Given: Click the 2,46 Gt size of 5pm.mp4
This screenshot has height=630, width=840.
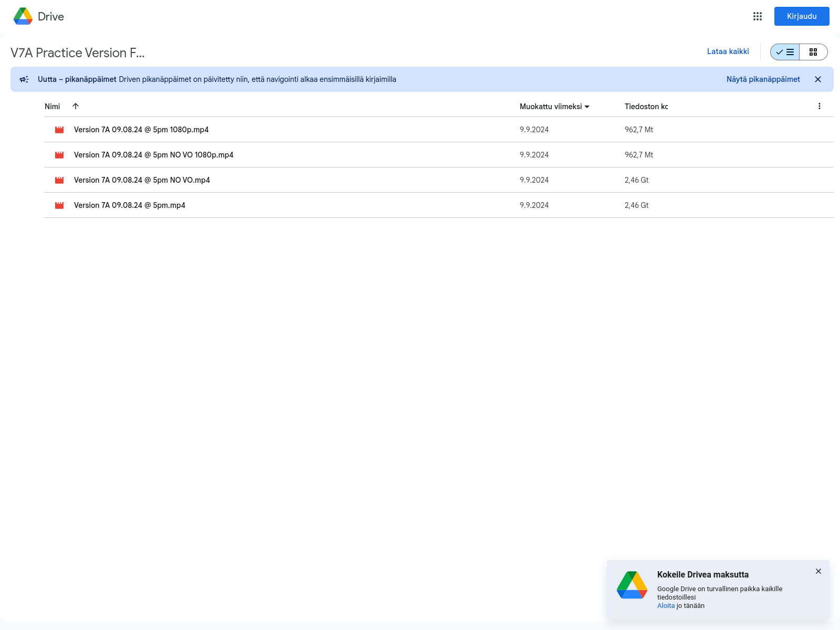Looking at the screenshot, I should tap(636, 205).
